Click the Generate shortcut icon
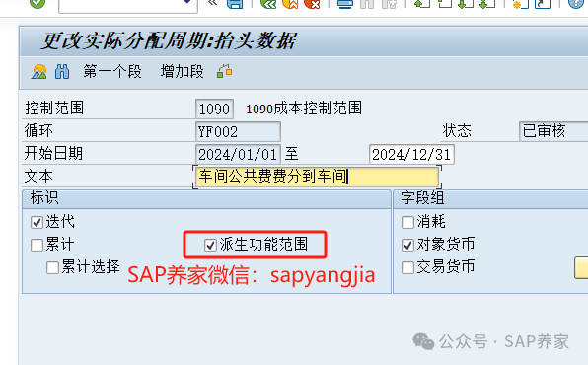 point(543,4)
